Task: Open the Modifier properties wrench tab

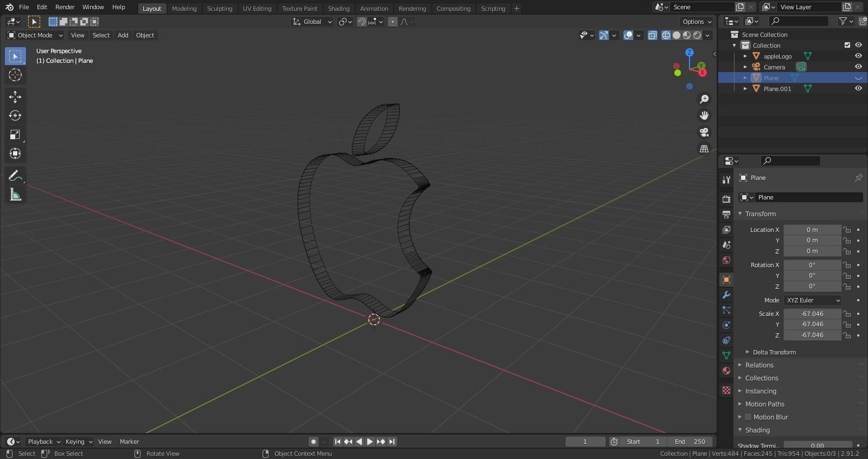Action: [x=726, y=295]
